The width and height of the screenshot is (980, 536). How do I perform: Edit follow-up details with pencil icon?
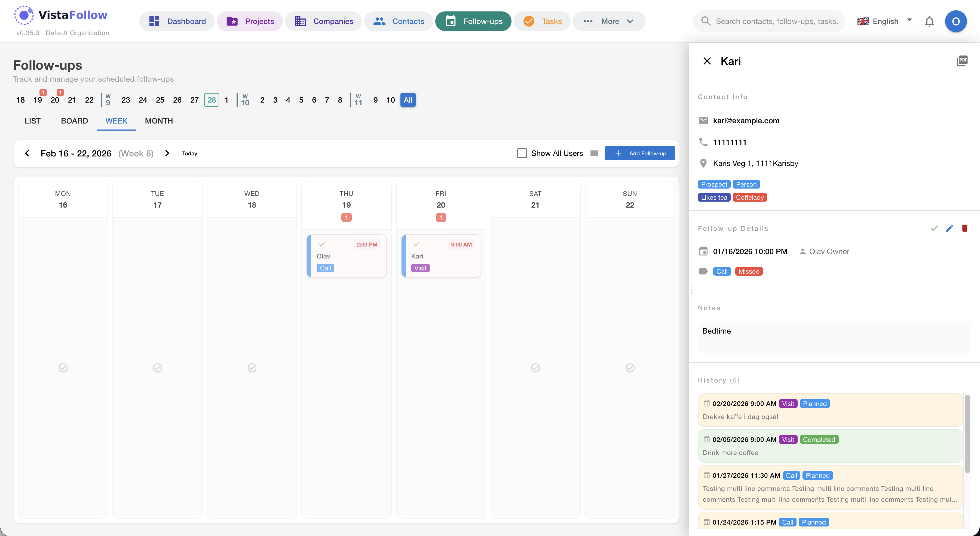(949, 229)
